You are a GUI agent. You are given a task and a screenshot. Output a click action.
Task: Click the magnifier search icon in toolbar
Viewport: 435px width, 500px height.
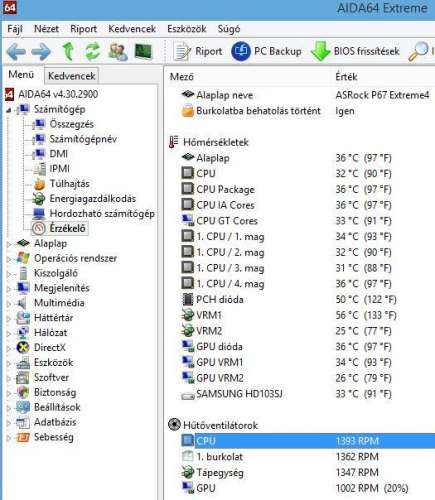pyautogui.click(x=418, y=51)
